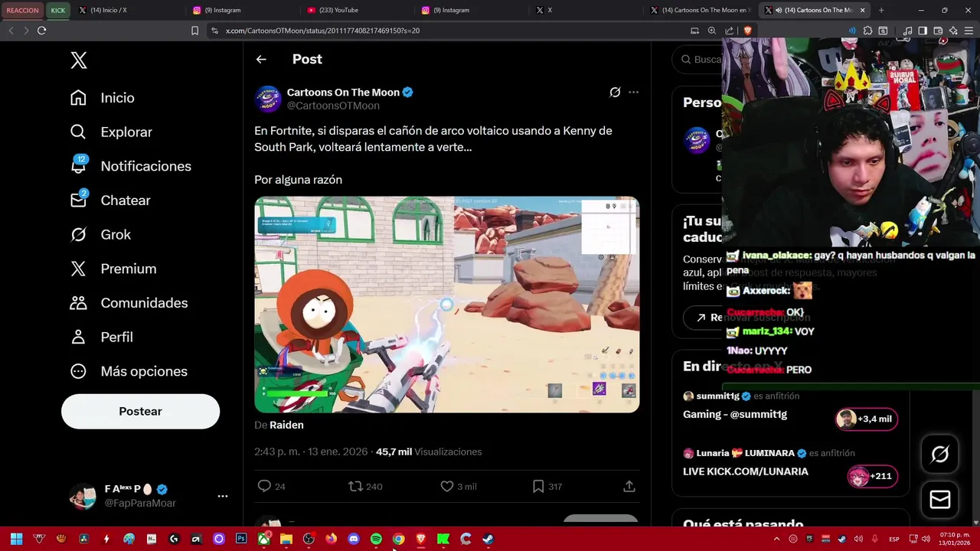The height and width of the screenshot is (551, 980).
Task: Go back with the Post header arrow
Action: click(x=261, y=59)
